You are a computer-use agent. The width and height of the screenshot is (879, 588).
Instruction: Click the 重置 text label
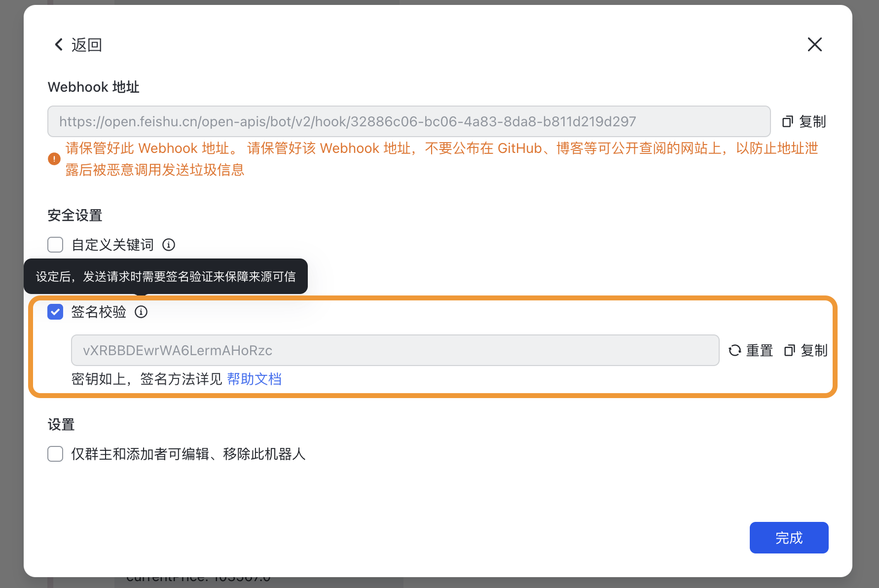pos(760,350)
